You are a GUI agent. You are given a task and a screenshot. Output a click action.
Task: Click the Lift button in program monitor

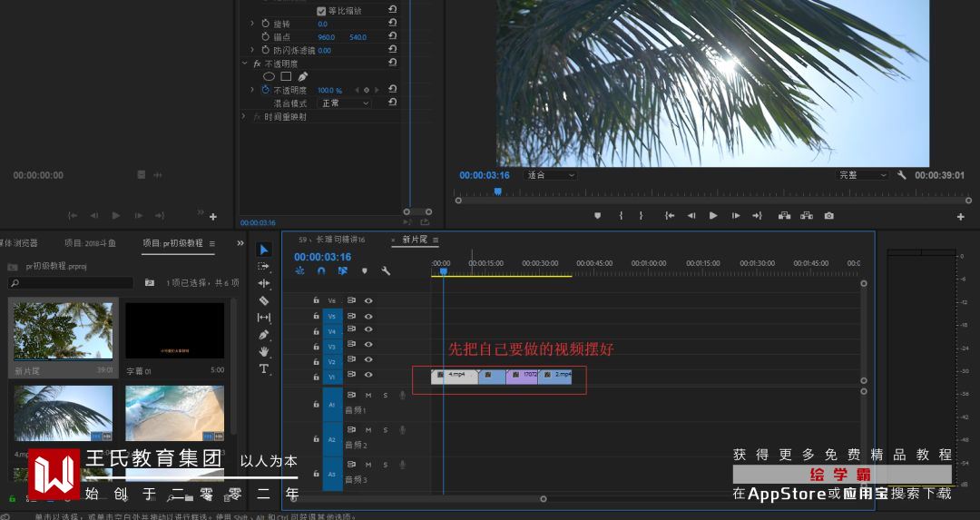pos(784,216)
